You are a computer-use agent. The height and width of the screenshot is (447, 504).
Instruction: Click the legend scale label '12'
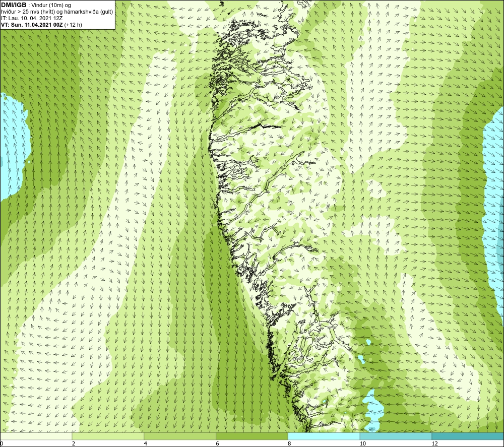(x=435, y=443)
